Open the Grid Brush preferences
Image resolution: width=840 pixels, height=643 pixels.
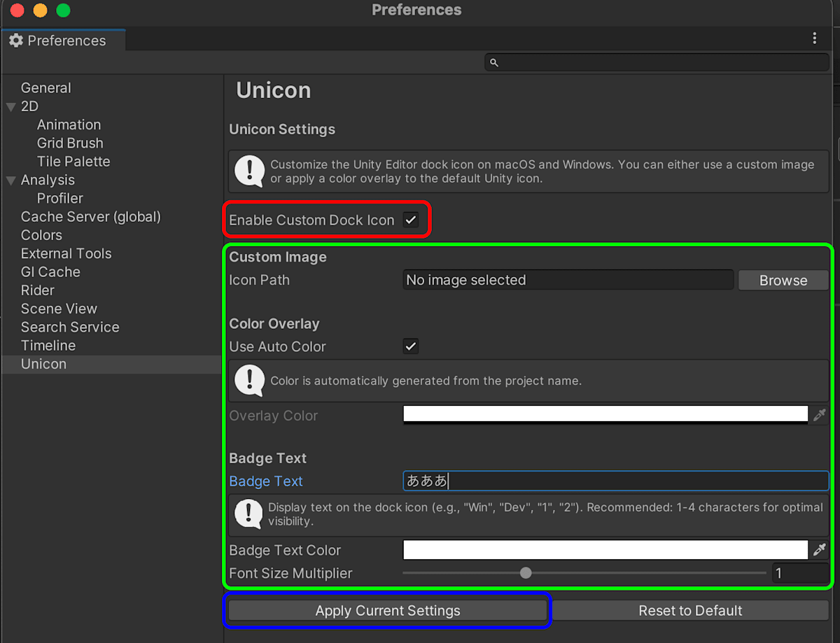click(x=70, y=143)
